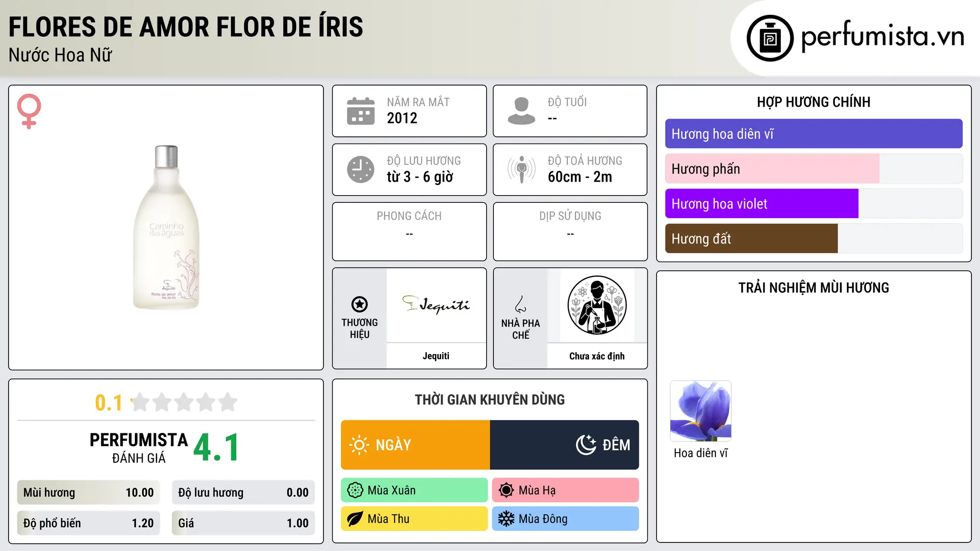
Task: Click the snowflake icon in Mùa Đông
Action: [506, 519]
